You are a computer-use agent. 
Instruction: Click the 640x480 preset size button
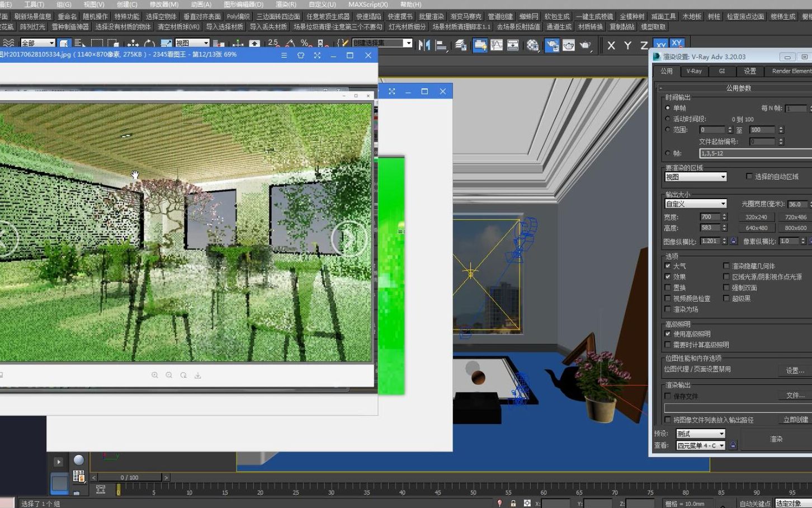[756, 228]
